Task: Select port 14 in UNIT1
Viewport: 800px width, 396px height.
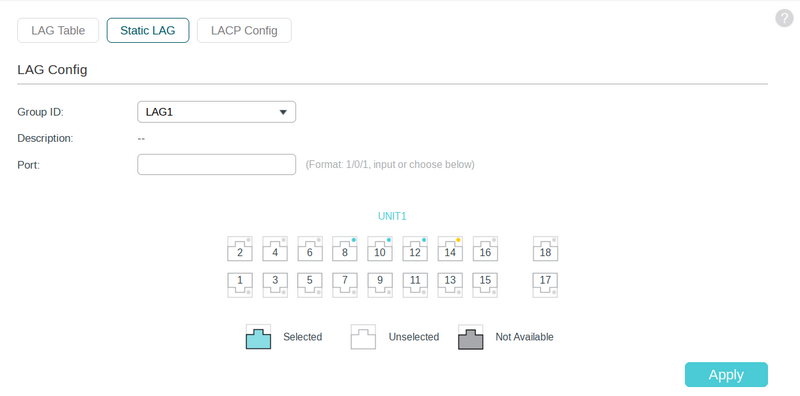Action: (450, 249)
